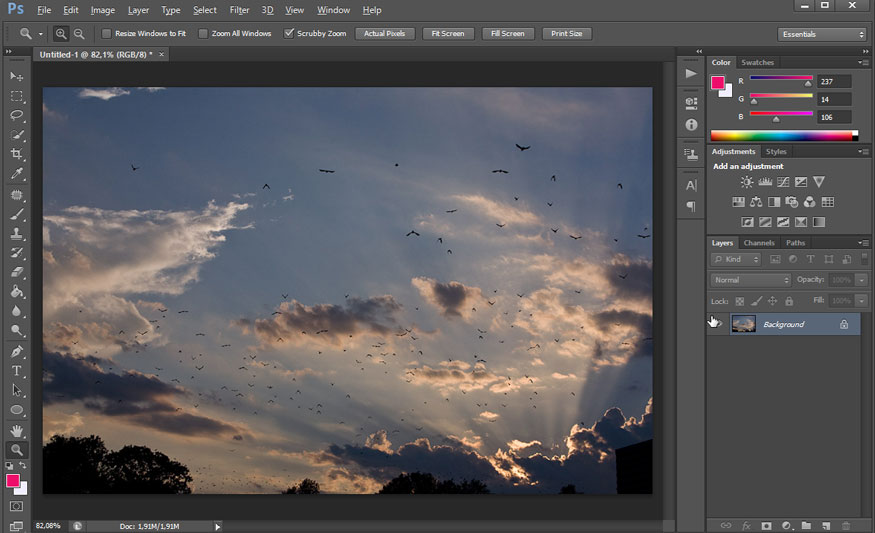Click the Fill Screen button
Screen dimensions: 875x533
click(507, 33)
